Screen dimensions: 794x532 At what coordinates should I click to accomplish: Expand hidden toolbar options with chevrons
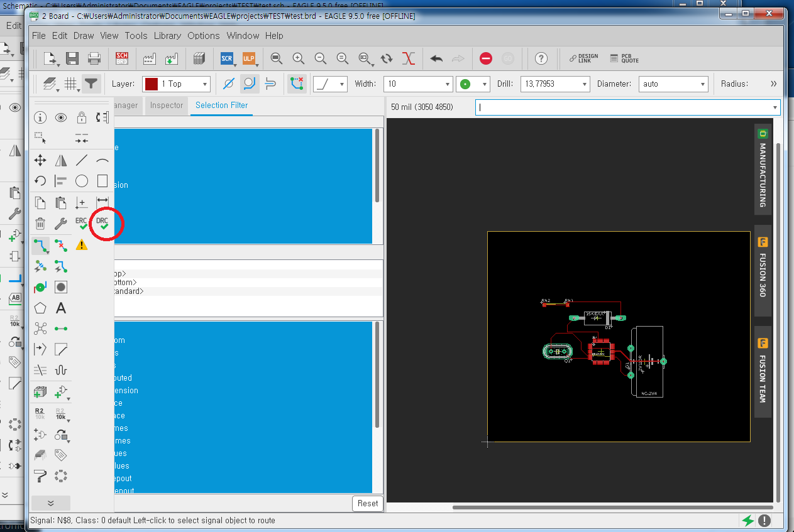(773, 84)
